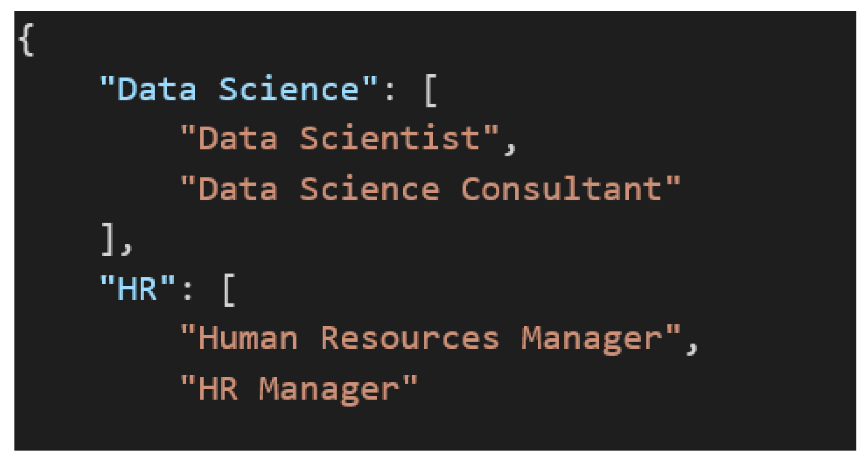Click the "HR Manager" string value
This screenshot has width=868, height=465.
tap(299, 389)
